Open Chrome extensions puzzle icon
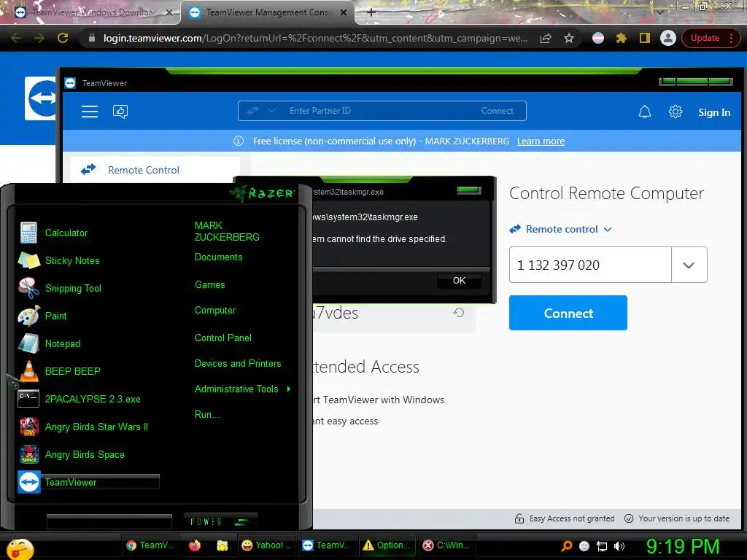This screenshot has width=747, height=560. pyautogui.click(x=621, y=38)
